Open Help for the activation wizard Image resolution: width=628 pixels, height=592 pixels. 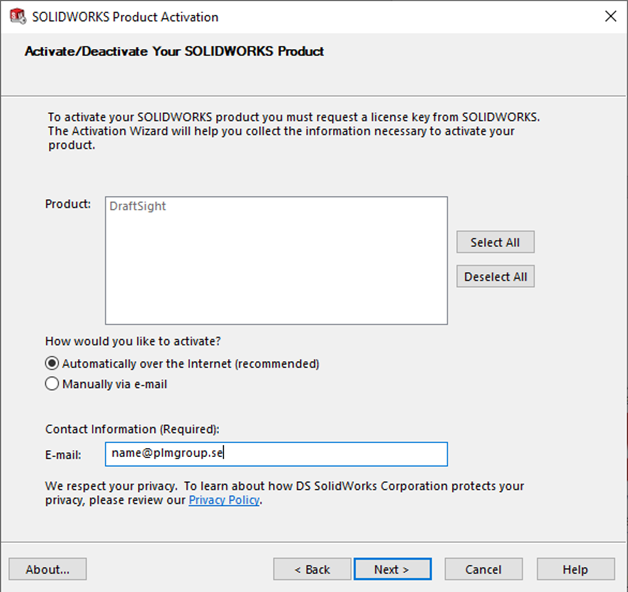(x=576, y=569)
